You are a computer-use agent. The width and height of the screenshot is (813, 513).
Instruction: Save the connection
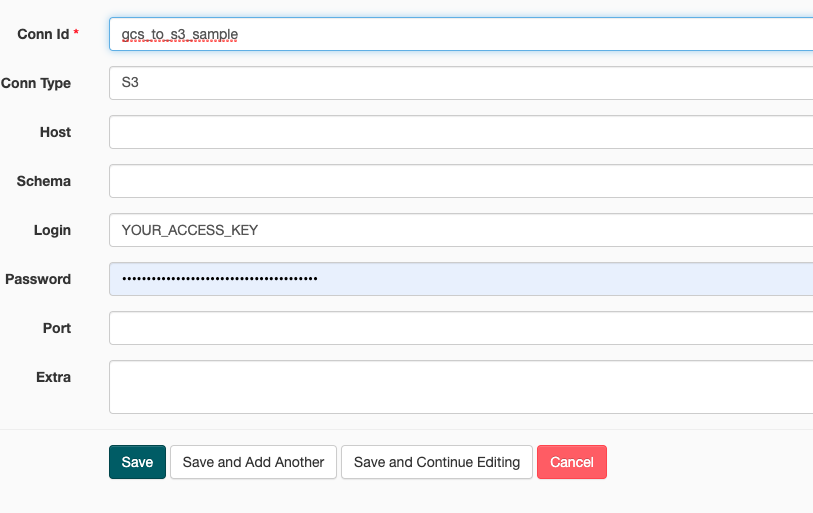point(137,462)
